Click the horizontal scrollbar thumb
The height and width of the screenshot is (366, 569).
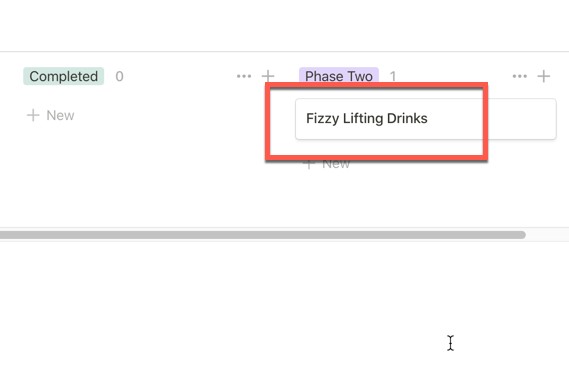tap(263, 235)
